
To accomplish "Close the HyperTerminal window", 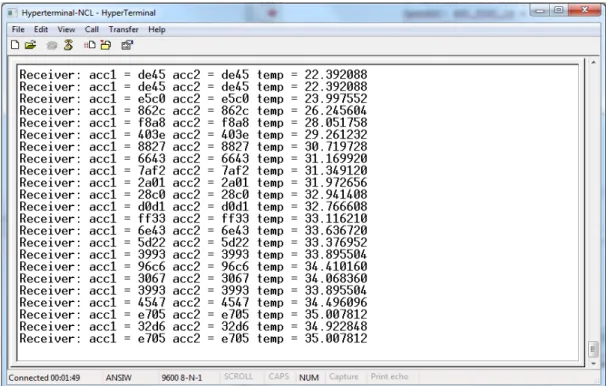I will point(584,10).
